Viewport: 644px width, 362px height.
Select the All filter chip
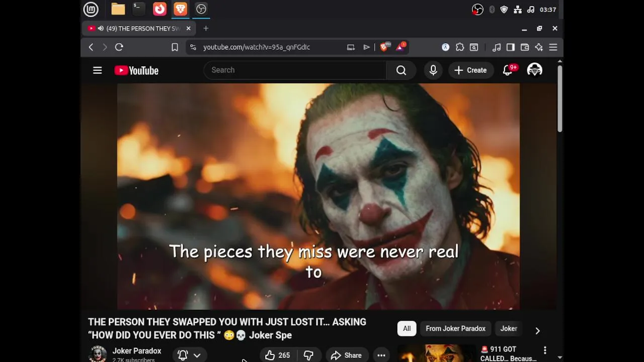pos(407,329)
